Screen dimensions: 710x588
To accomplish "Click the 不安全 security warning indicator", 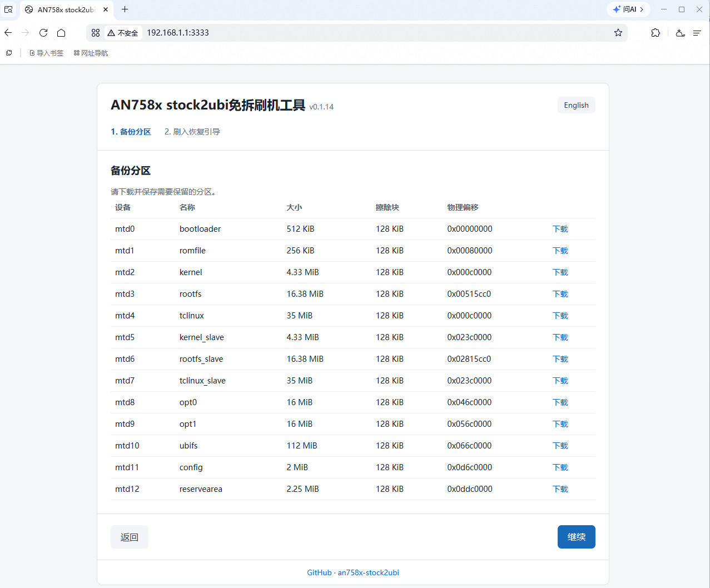I will coord(123,33).
